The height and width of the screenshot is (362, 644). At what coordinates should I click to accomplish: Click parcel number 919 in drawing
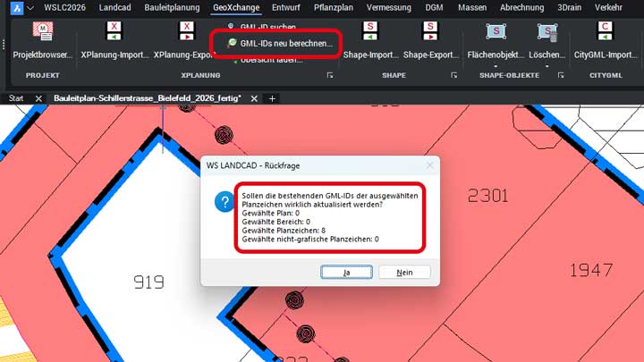pos(148,282)
